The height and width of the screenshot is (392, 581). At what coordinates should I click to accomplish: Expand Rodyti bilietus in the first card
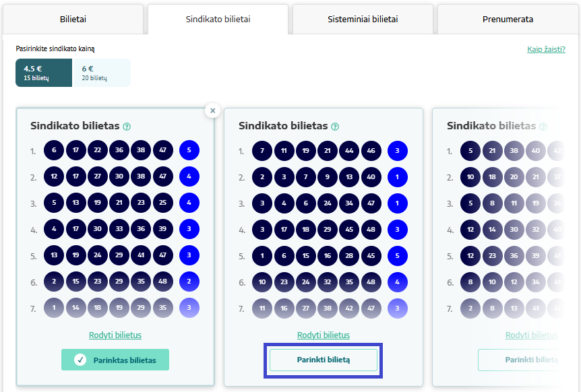pos(115,335)
